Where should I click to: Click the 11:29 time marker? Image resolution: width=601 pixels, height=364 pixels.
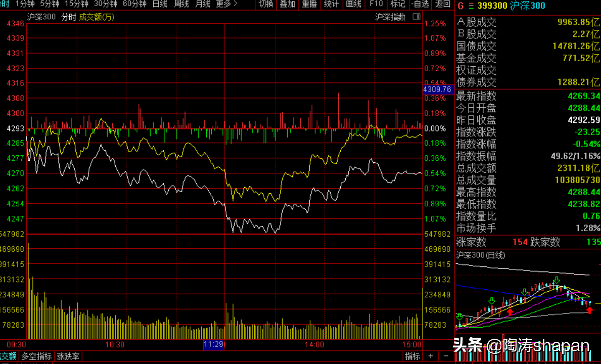pos(213,344)
